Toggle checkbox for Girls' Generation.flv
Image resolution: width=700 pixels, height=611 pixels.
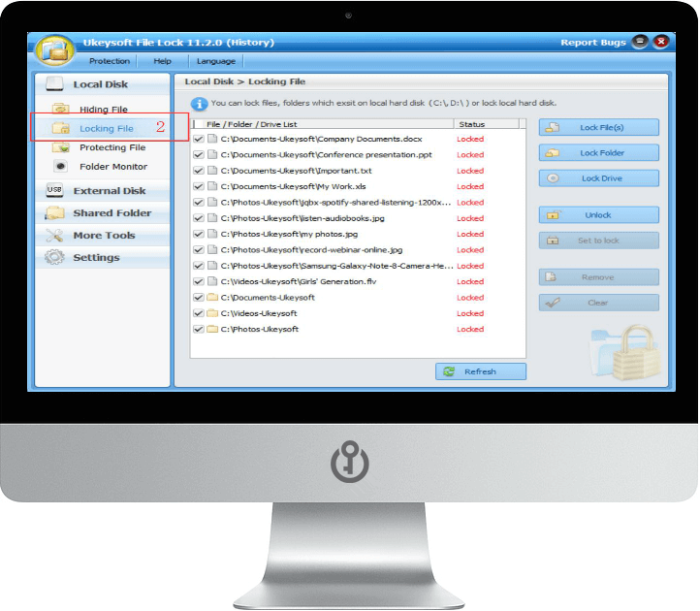(x=199, y=281)
